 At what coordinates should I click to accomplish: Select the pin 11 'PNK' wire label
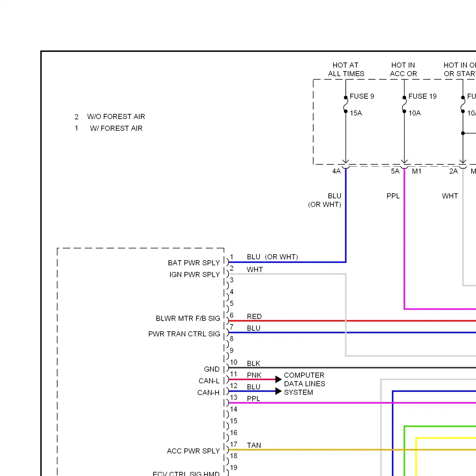254,375
